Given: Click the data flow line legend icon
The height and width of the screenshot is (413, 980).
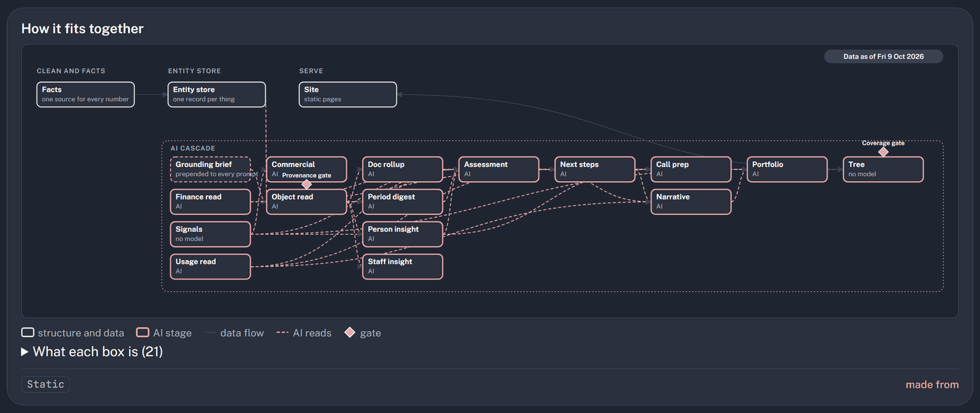Looking at the screenshot, I should (210, 333).
